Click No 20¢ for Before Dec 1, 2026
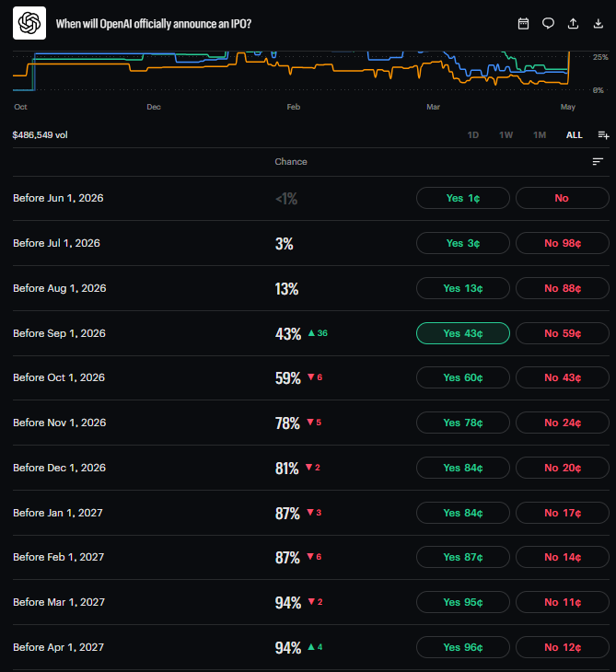Viewport: 616px width, 672px height. (x=562, y=468)
